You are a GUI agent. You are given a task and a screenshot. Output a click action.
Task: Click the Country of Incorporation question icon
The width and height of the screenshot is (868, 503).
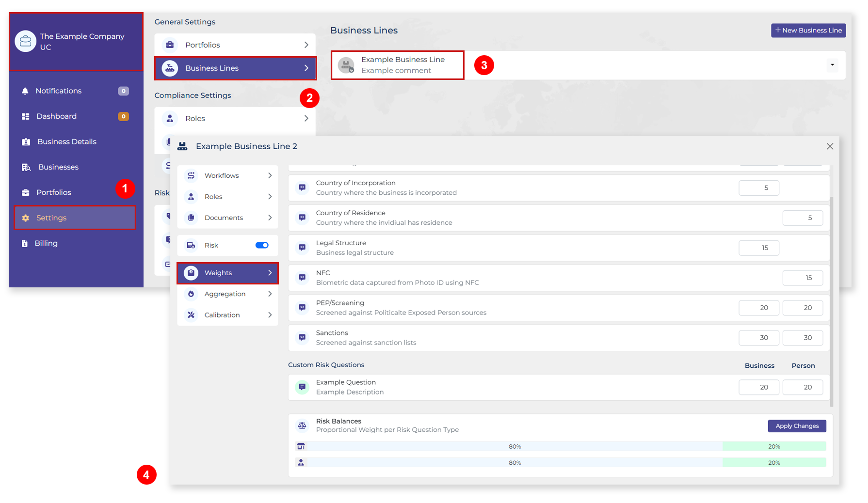[302, 188]
